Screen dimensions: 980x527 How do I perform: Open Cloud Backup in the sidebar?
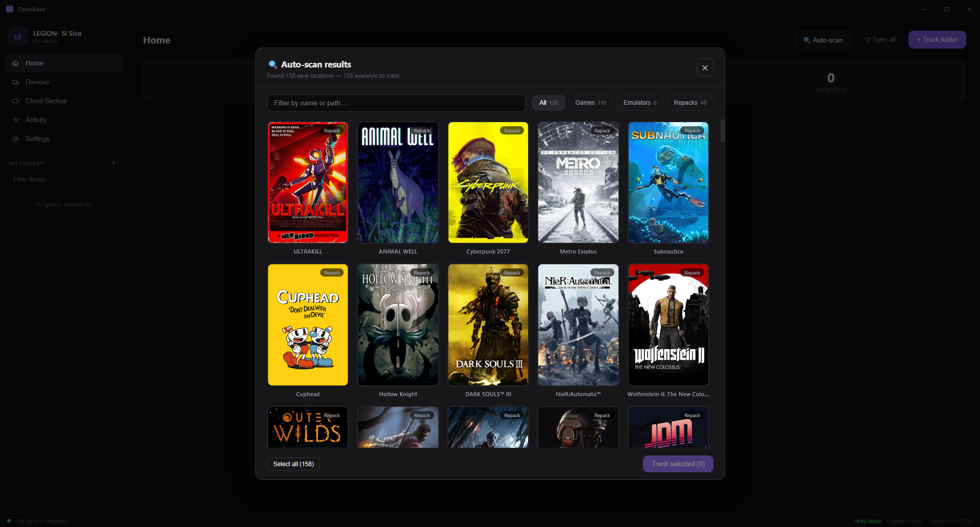pyautogui.click(x=64, y=101)
